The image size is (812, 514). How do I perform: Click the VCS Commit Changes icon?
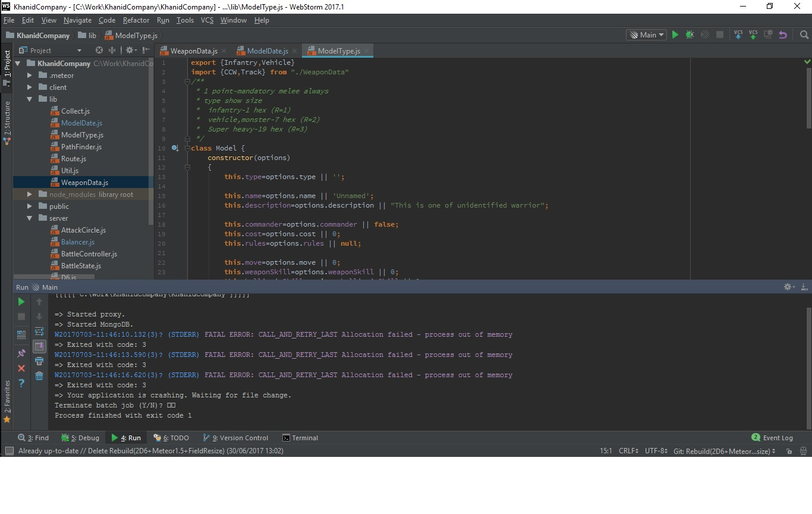(x=753, y=35)
